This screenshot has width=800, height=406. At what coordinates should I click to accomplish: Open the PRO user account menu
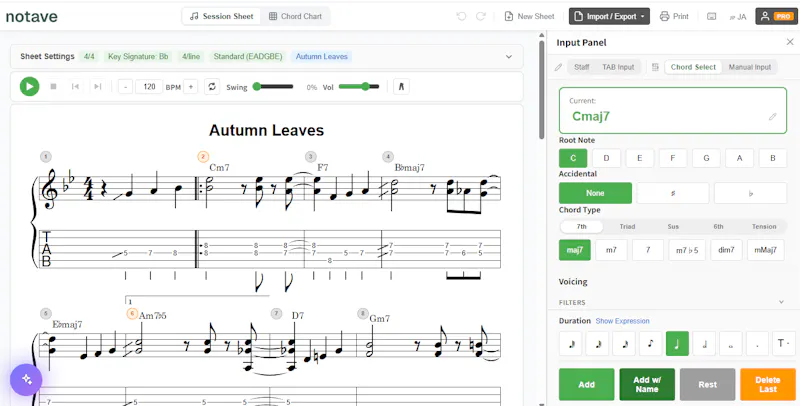click(776, 16)
